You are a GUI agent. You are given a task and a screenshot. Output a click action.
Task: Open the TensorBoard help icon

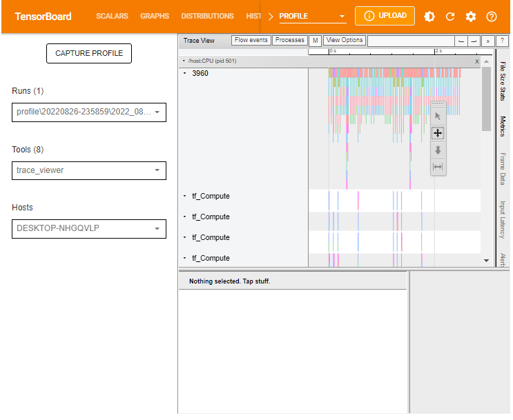coord(491,17)
